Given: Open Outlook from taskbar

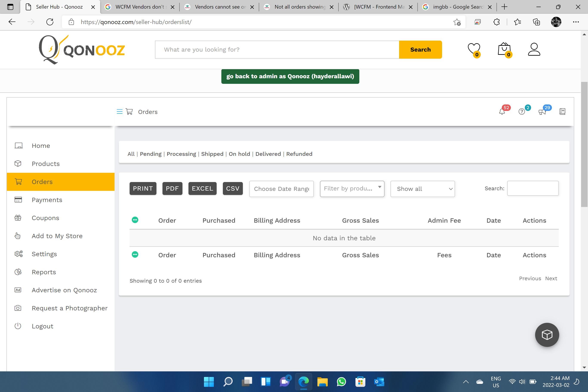Looking at the screenshot, I should (379, 382).
